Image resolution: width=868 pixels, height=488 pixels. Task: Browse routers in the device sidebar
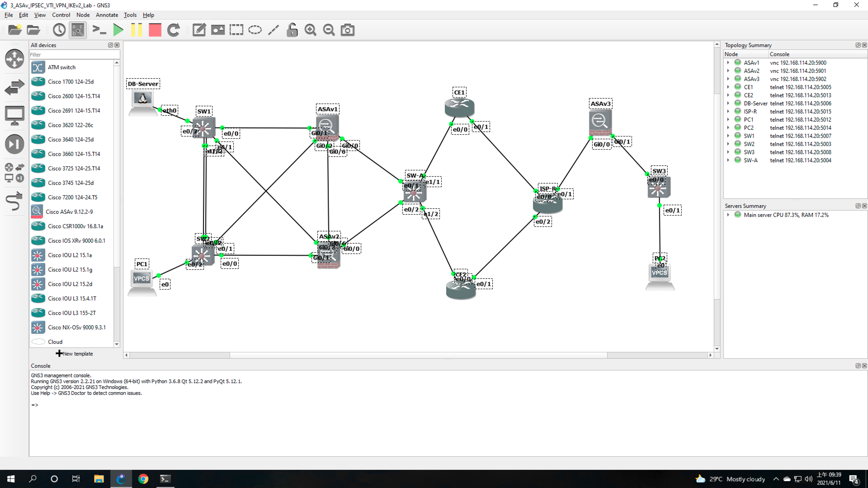(x=14, y=59)
